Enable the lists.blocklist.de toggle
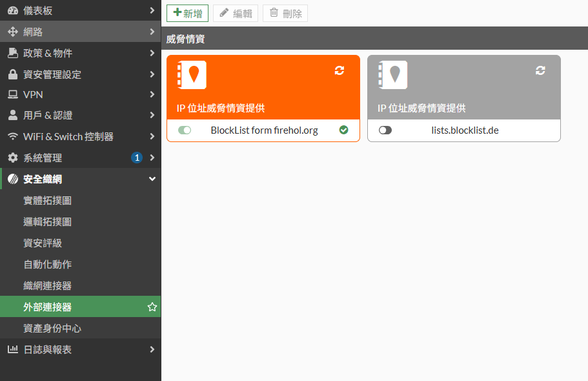The image size is (588, 381). point(385,130)
